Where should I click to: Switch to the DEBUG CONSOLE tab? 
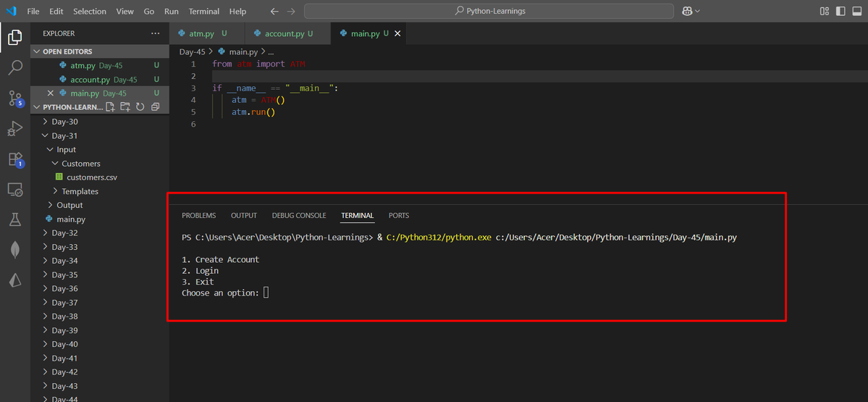click(299, 215)
